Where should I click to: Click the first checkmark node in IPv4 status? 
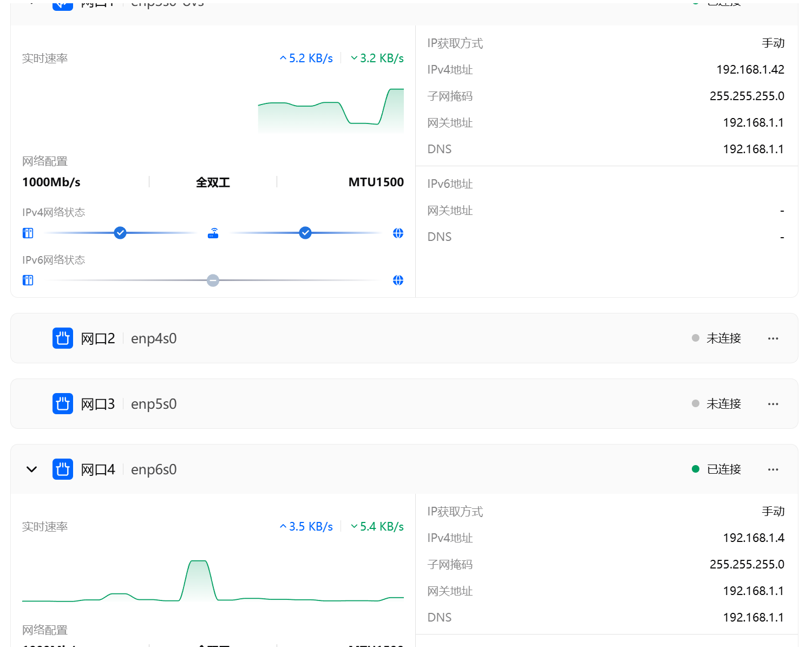click(120, 233)
